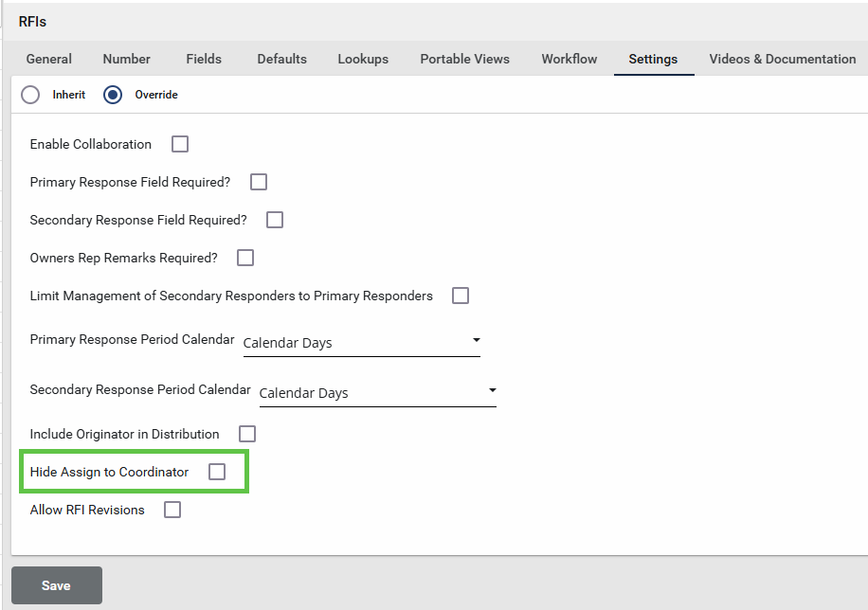Check Primary Response Field Required
Viewport: 868px width, 610px height.
pyautogui.click(x=259, y=182)
